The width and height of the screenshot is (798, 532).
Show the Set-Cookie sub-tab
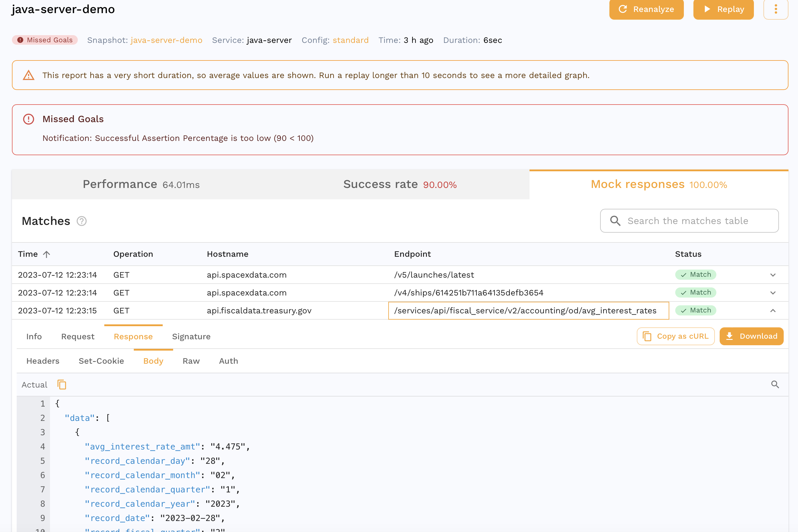pos(101,361)
